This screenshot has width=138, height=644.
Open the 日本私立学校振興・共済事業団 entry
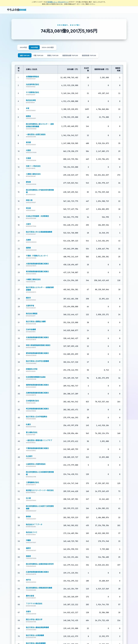tap(37, 216)
